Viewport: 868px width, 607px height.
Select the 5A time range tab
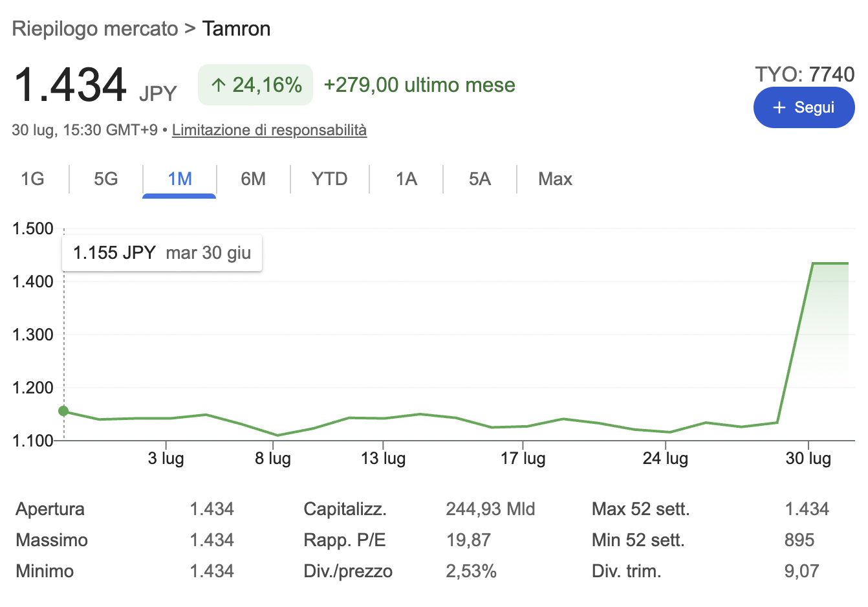click(x=480, y=179)
